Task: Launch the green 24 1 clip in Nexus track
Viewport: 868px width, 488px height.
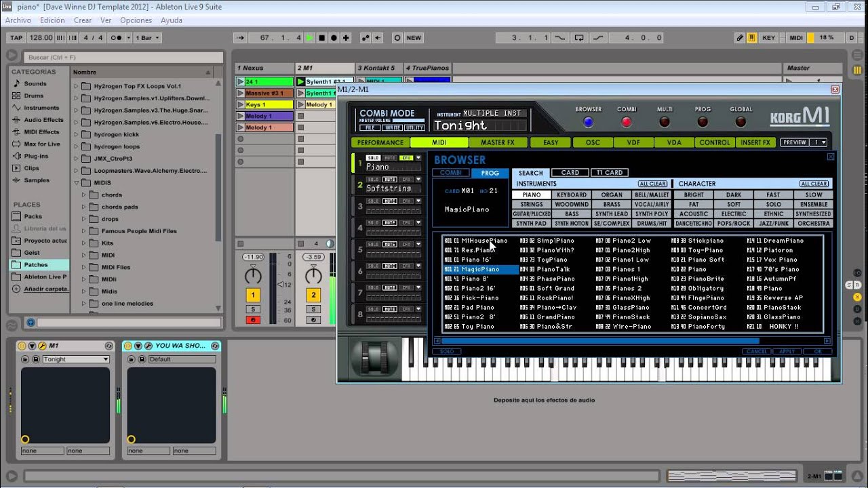Action: [240, 82]
